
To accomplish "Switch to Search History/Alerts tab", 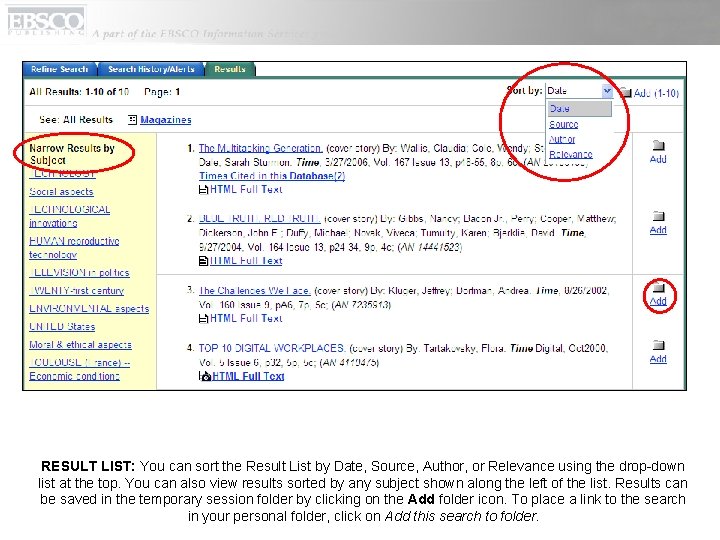I will pos(151,69).
